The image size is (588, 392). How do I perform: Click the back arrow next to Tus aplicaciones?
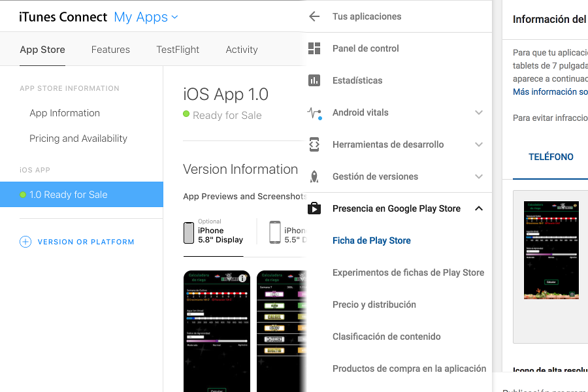click(x=314, y=16)
